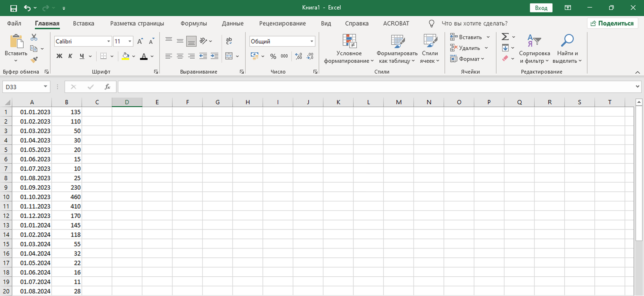644x296 pixels.
Task: Open the Данные ribbon tab
Action: pyautogui.click(x=233, y=24)
